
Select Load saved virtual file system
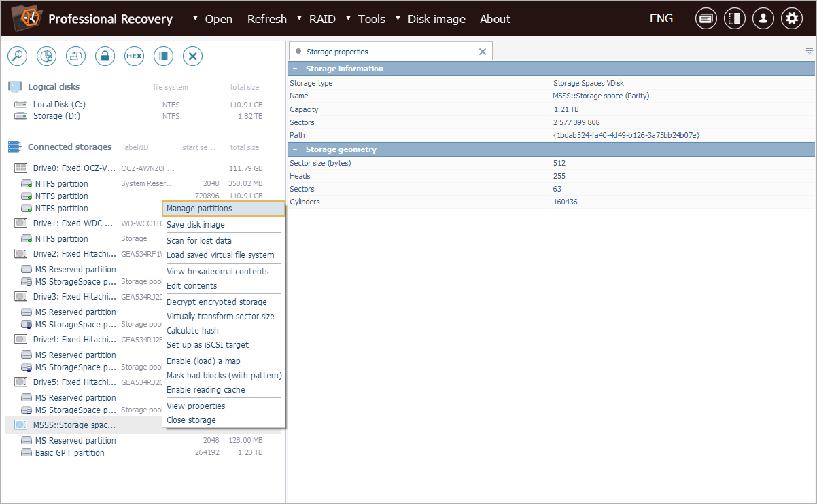tap(224, 255)
